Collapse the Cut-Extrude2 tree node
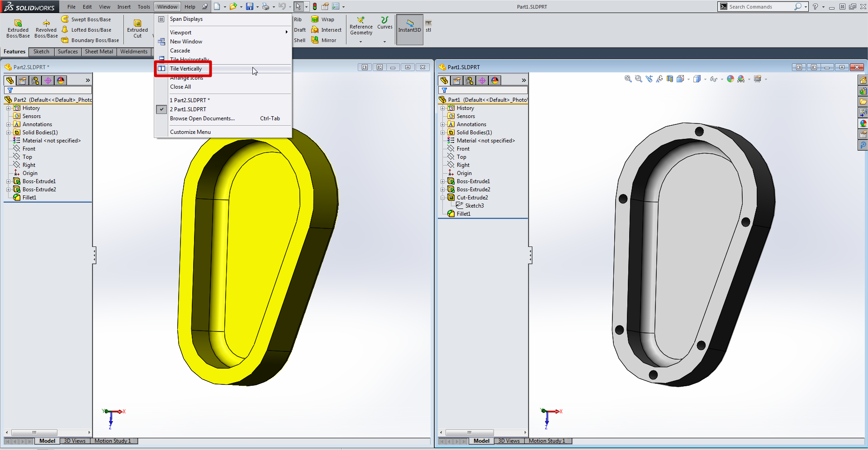The width and height of the screenshot is (868, 450). click(443, 198)
